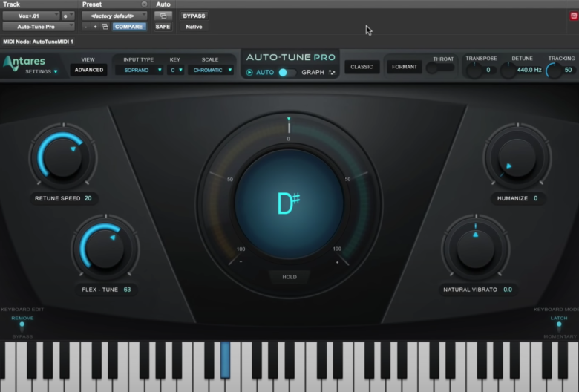
Task: Open the insert position 'e' selector
Action: point(68,16)
